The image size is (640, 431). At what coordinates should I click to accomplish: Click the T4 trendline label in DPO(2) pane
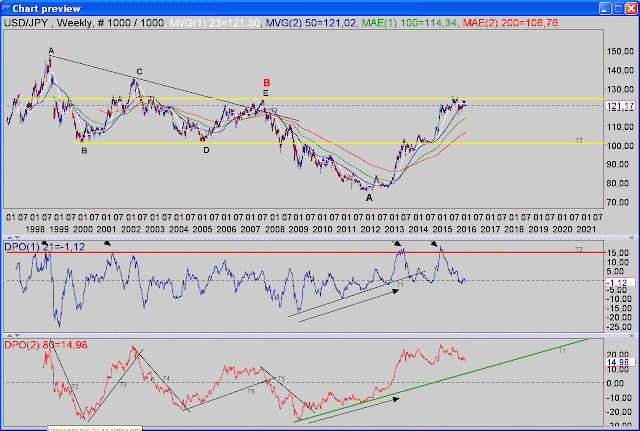(x=166, y=379)
